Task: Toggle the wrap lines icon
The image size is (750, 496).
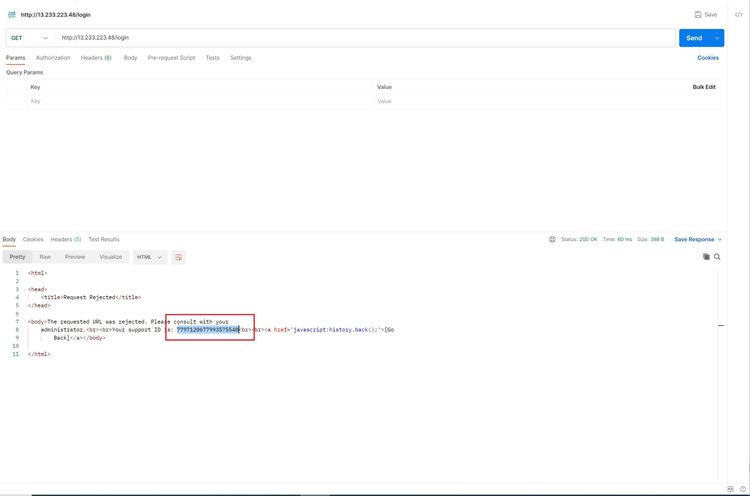Action: 178,257
